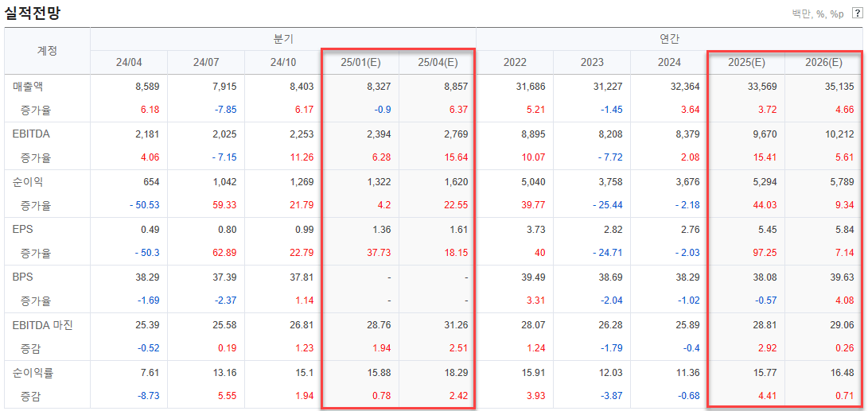Click the 24/10 quarter column header
Viewport: 868px width, 411px height.
pyautogui.click(x=282, y=62)
